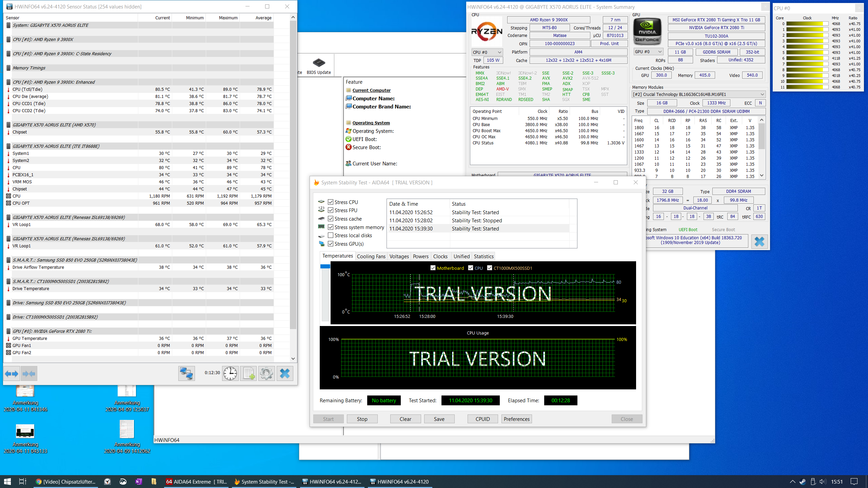Viewport: 868px width, 488px height.
Task: Toggle Stress cache checkbox
Action: tap(331, 219)
